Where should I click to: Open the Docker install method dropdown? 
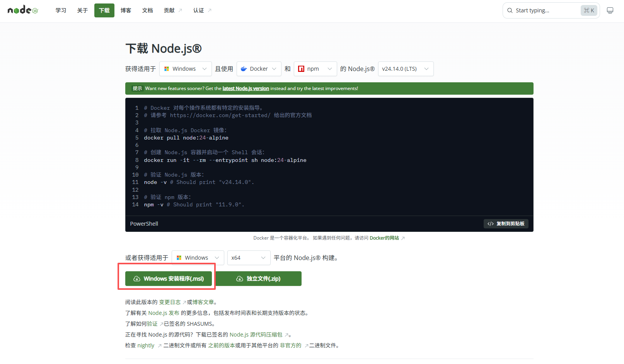click(259, 69)
